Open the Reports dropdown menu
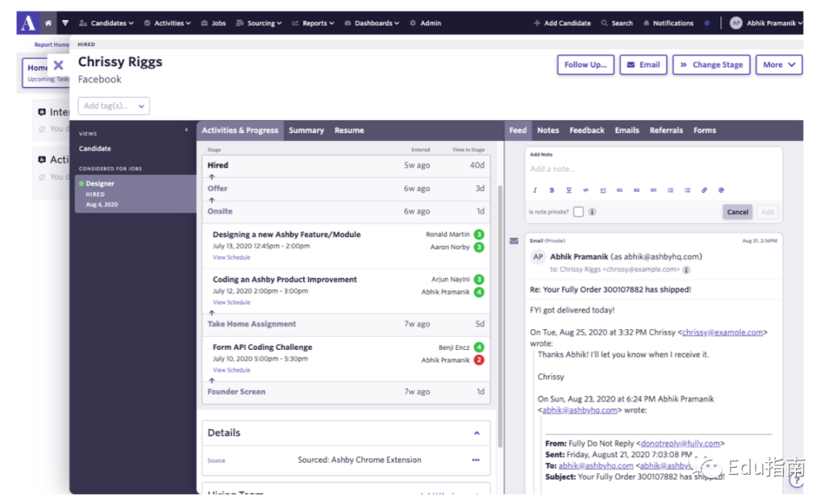This screenshot has height=504, width=833. coord(313,23)
